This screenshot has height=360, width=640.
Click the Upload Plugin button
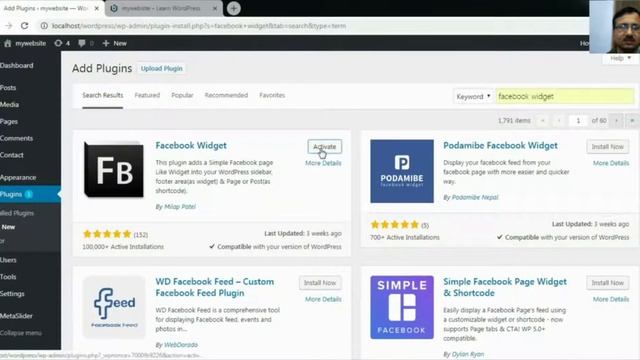pyautogui.click(x=162, y=69)
